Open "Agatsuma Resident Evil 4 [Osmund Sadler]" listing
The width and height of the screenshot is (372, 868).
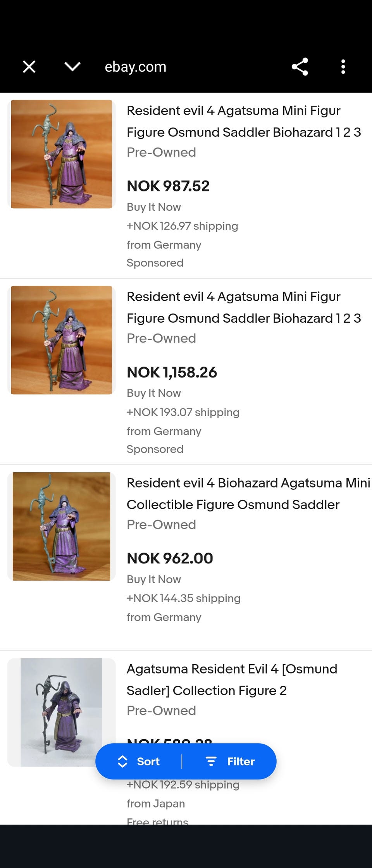(232, 669)
